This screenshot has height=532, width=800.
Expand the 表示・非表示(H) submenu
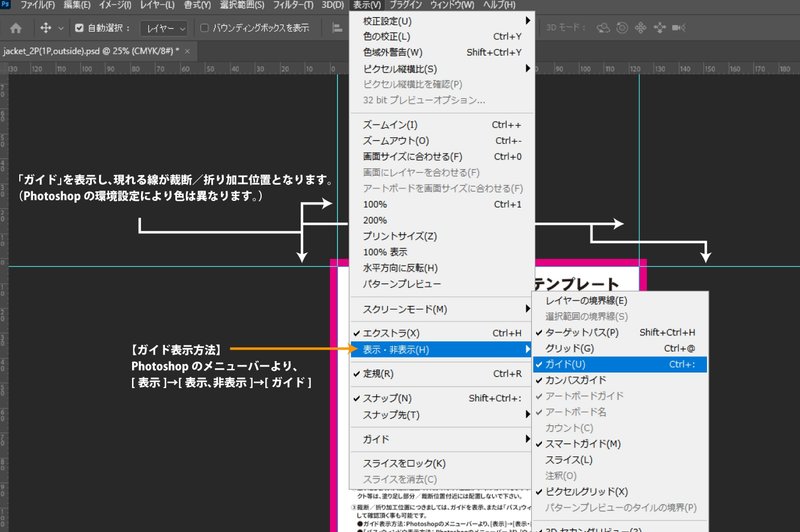[x=442, y=349]
